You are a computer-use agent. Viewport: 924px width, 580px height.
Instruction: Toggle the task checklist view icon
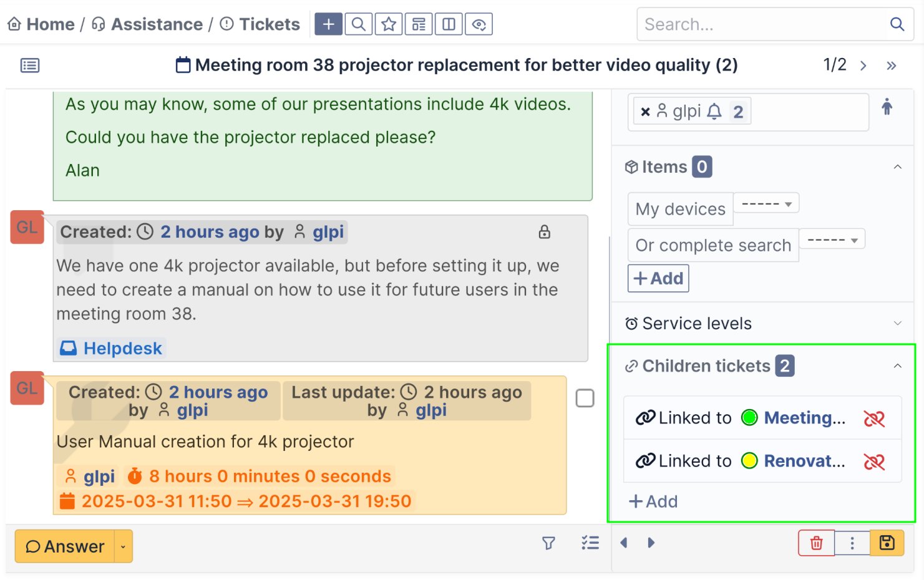590,543
